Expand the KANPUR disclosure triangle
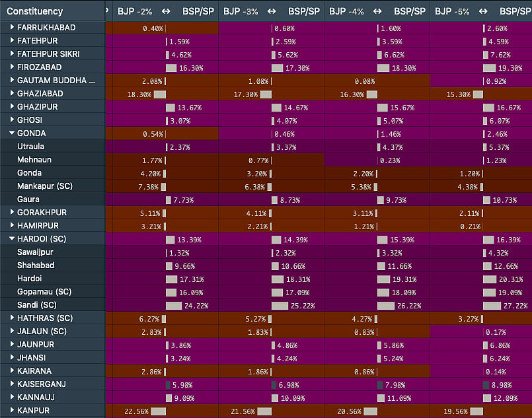The height and width of the screenshot is (418, 532). coord(12,410)
